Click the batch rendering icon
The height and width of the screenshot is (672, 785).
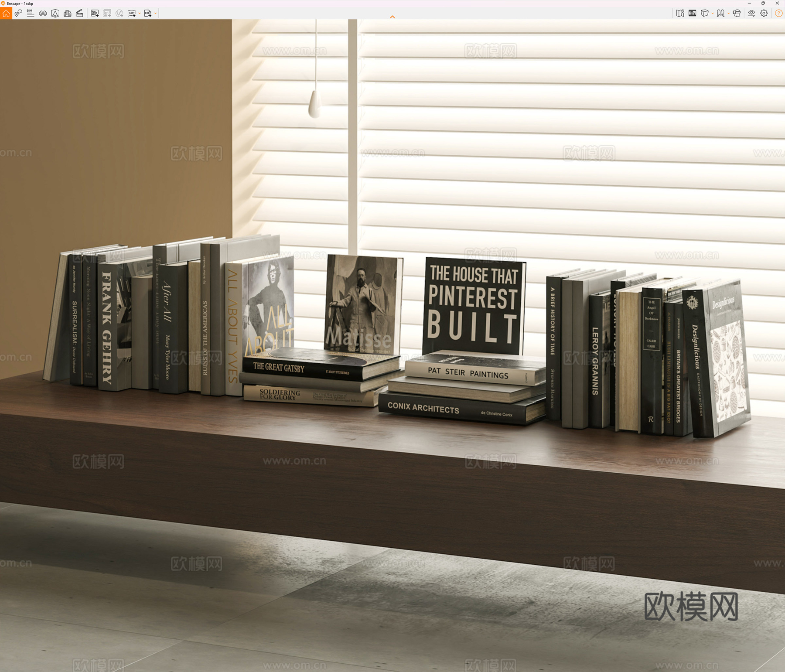(x=107, y=14)
